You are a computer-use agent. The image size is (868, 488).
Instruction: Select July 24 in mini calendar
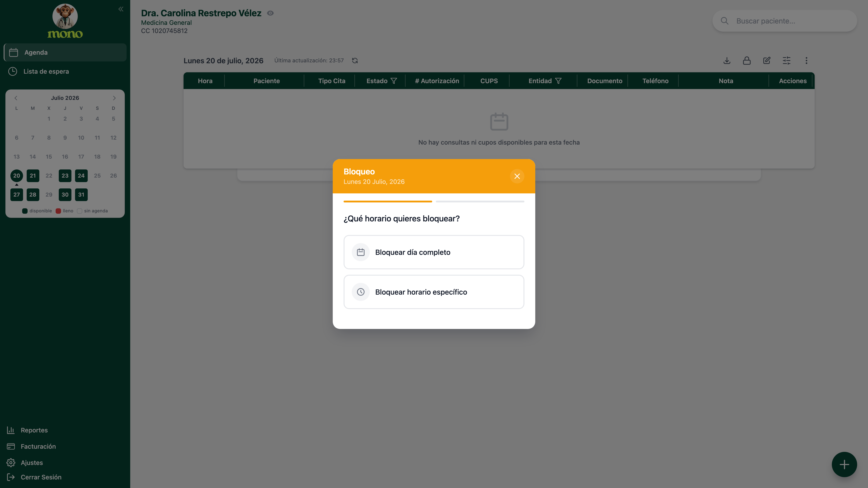81,176
